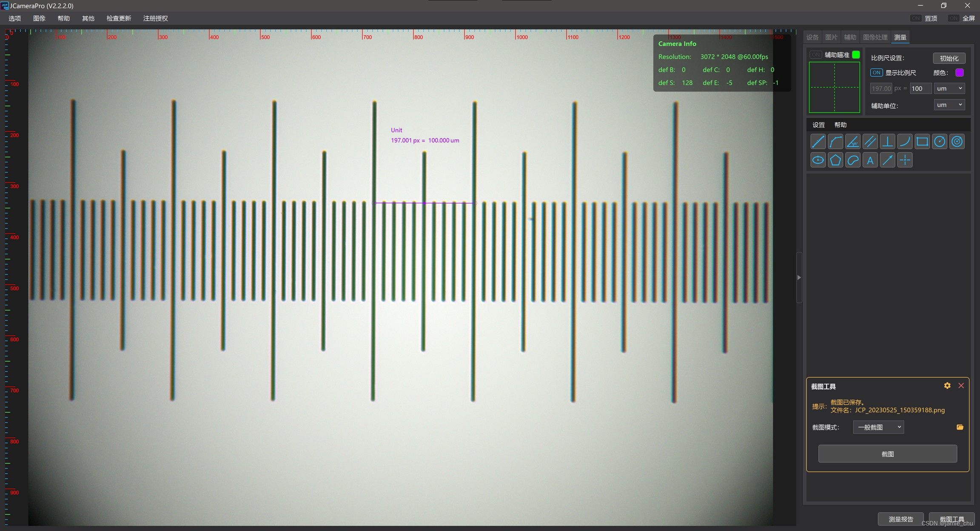Viewport: 980px width, 531px height.
Task: Choose the pentagon polygon tool
Action: coord(835,160)
